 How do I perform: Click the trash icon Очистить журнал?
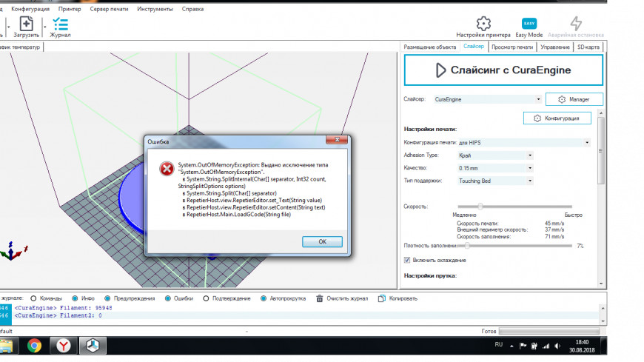pyautogui.click(x=320, y=298)
